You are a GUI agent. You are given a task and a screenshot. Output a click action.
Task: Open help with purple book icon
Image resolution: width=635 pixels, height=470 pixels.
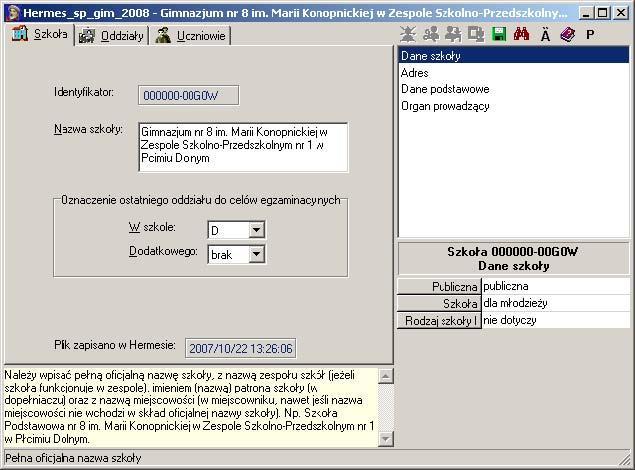pyautogui.click(x=568, y=34)
